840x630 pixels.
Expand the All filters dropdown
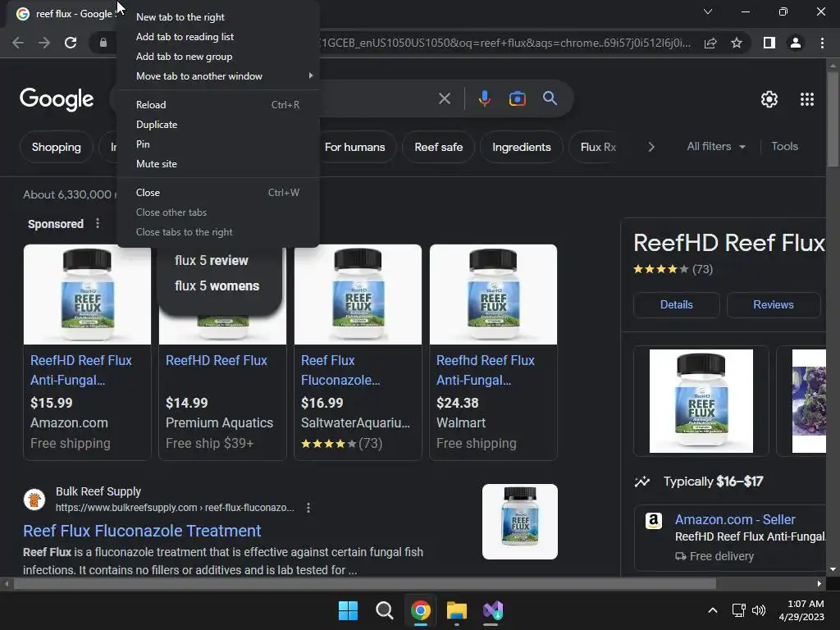pyautogui.click(x=716, y=146)
